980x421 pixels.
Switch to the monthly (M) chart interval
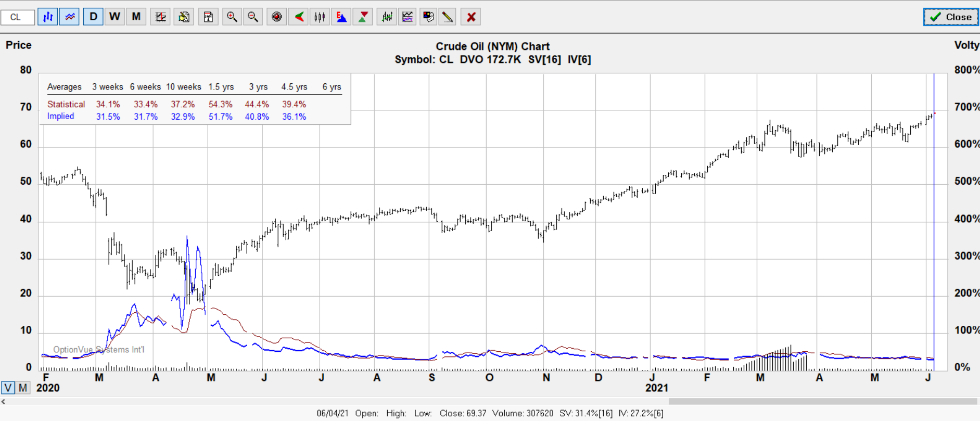tap(136, 17)
